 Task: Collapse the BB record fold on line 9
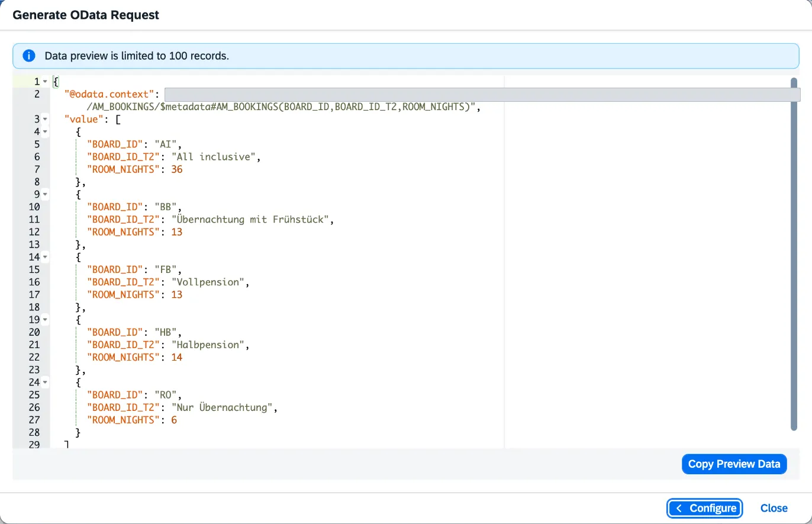45,194
